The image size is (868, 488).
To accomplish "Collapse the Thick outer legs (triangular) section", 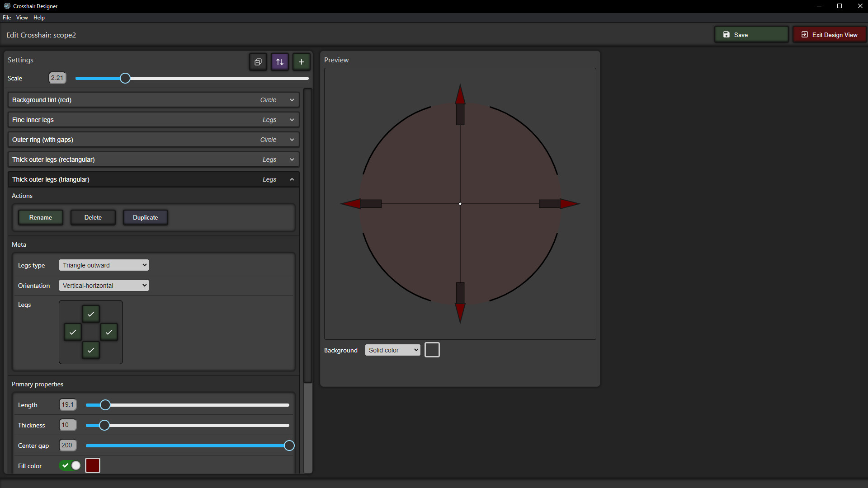I will 292,179.
